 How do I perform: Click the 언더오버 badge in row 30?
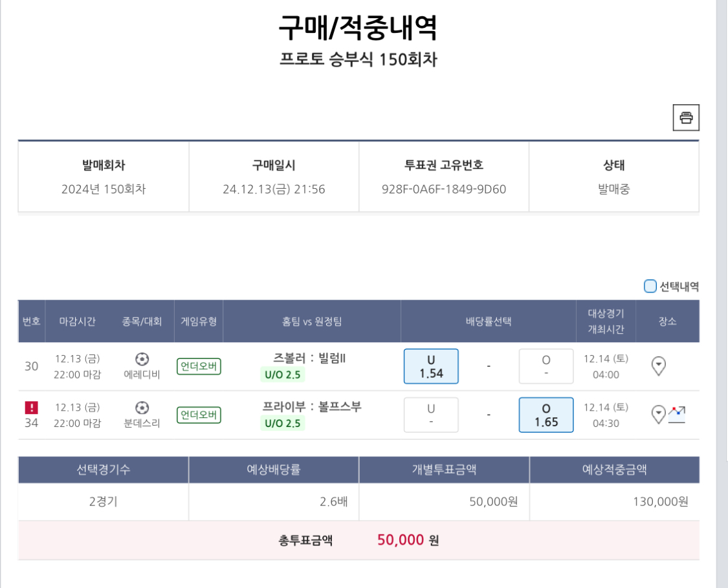(199, 367)
